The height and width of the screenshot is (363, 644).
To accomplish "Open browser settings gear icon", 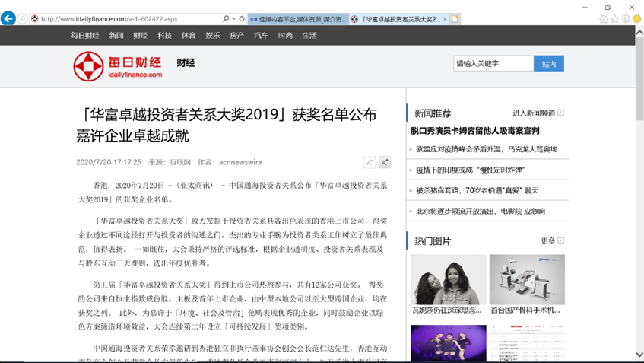I will tap(626, 19).
